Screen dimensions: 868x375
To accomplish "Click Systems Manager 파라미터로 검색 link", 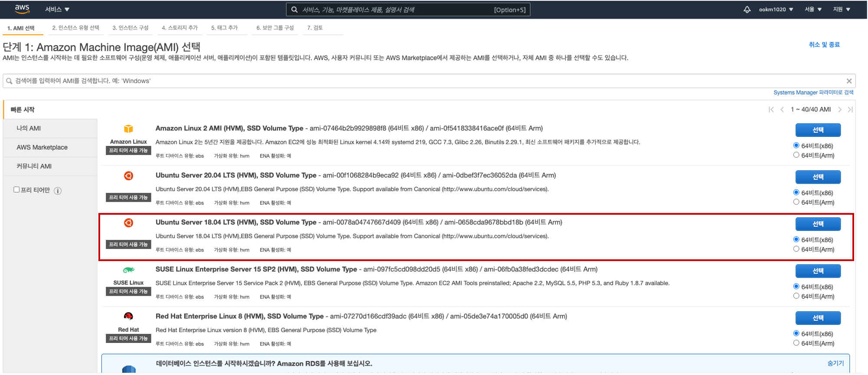I will click(813, 93).
